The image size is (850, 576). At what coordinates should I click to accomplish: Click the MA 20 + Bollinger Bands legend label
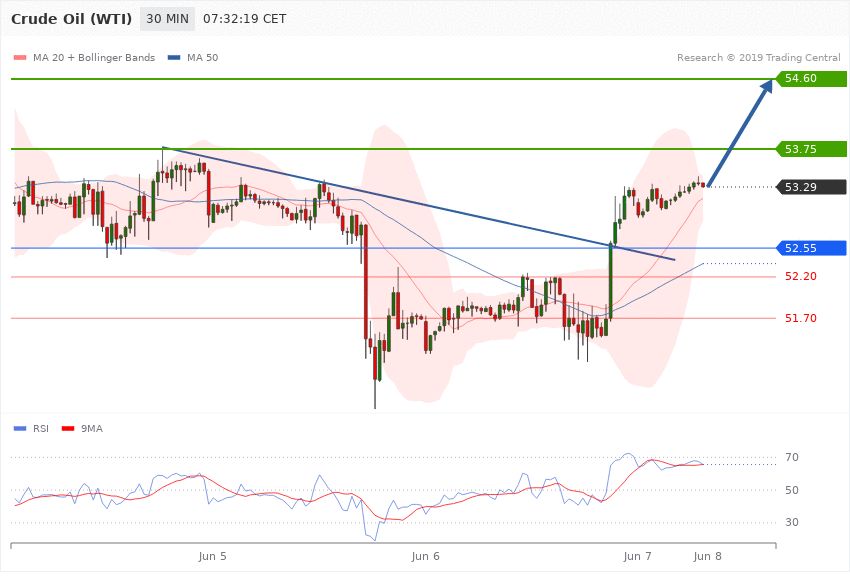coord(94,57)
